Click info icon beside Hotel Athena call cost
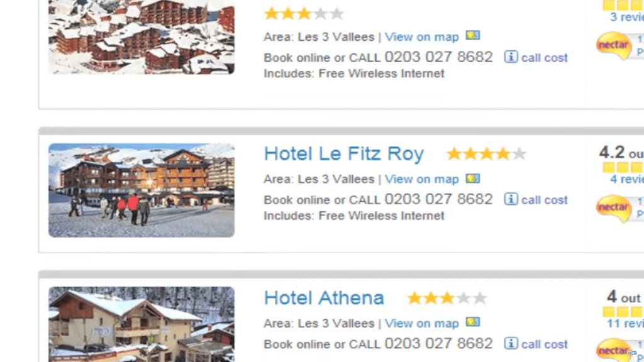 tap(511, 344)
